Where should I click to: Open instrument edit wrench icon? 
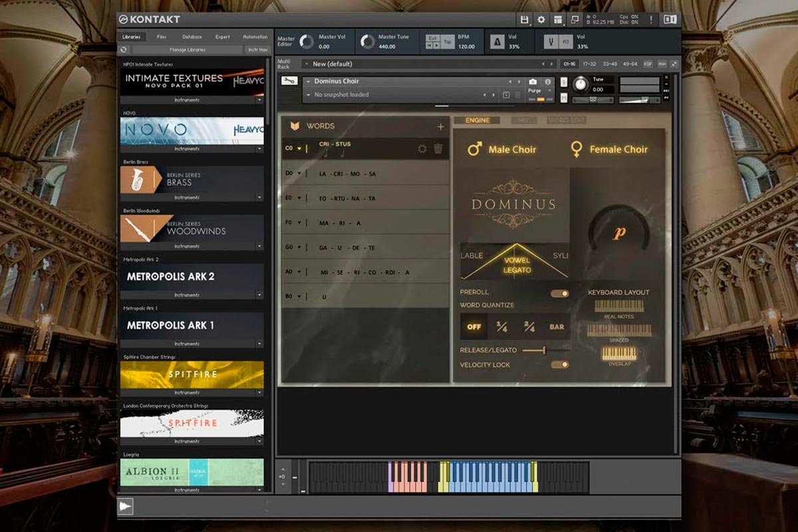point(289,81)
